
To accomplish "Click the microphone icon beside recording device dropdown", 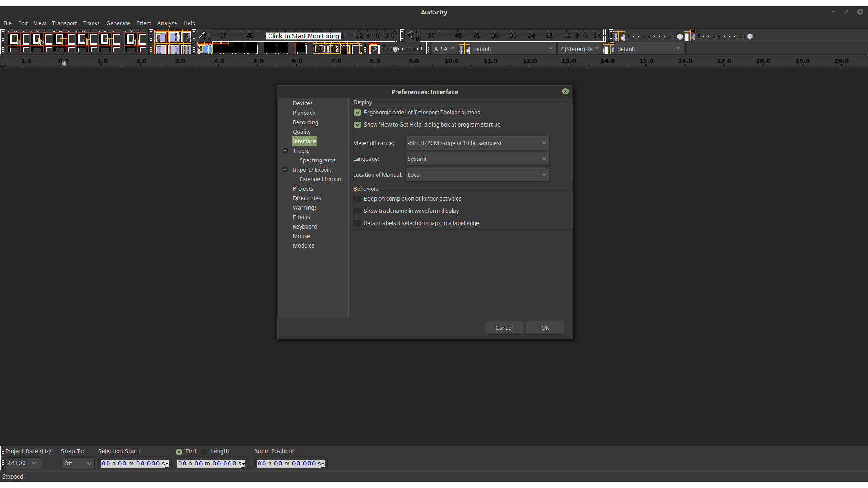I will tap(465, 49).
